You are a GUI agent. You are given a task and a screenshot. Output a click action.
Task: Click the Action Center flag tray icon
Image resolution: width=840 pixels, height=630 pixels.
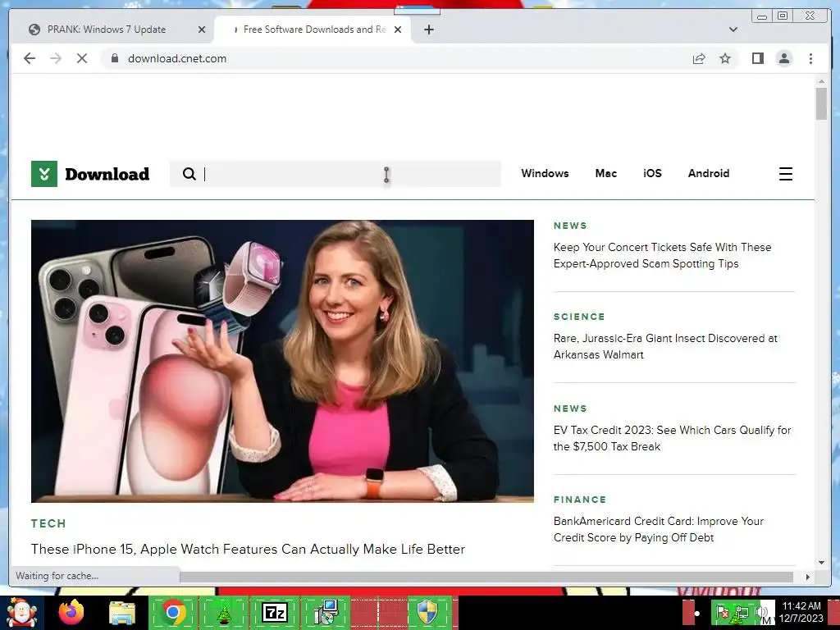[722, 612]
